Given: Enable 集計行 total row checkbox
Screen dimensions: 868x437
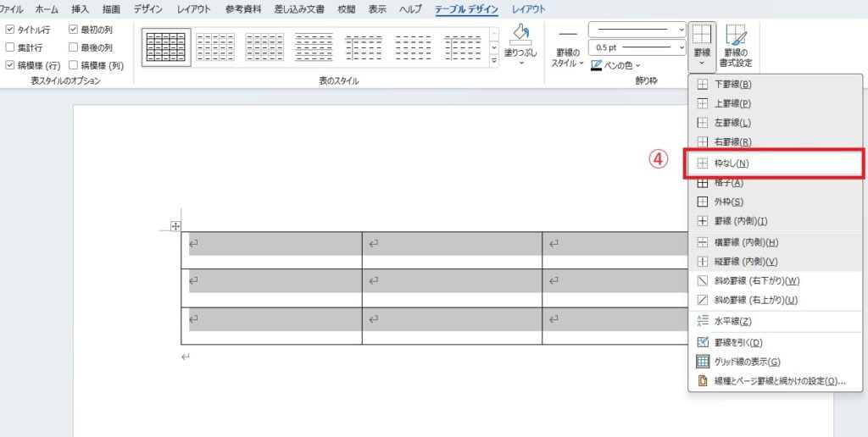Looking at the screenshot, I should [10, 47].
